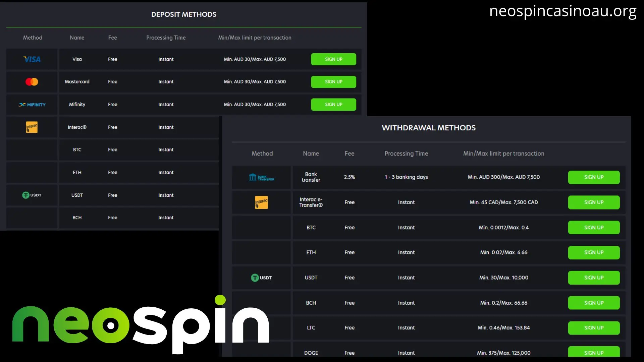The width and height of the screenshot is (644, 362).
Task: Click the Mifinity logo in deposit methods
Action: coord(32,105)
